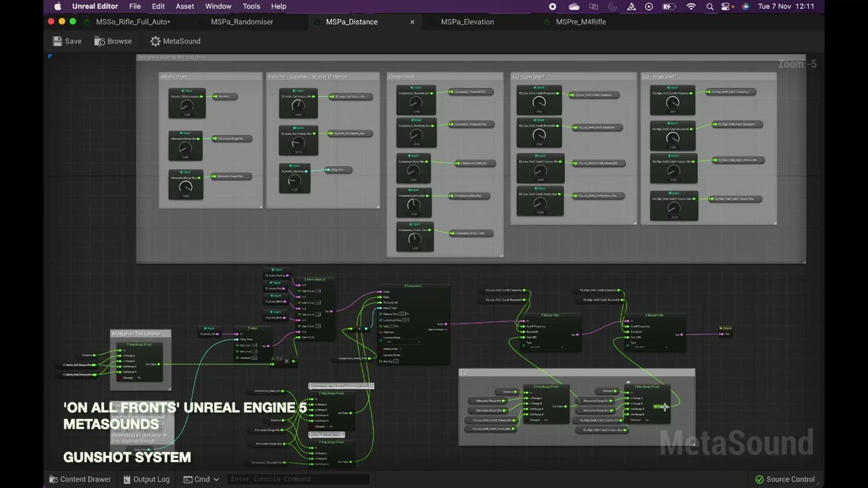The height and width of the screenshot is (488, 868).
Task: Click the date and time in the menu bar
Action: tap(786, 6)
